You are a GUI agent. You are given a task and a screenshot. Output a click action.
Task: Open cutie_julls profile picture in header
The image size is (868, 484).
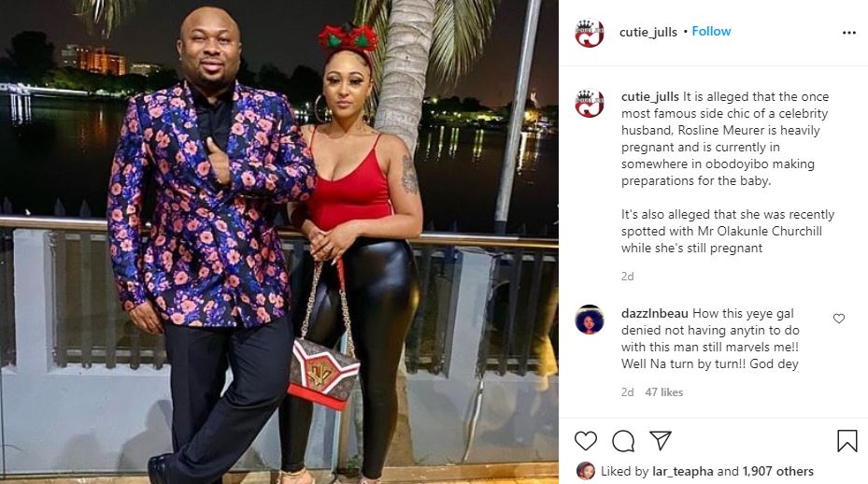pyautogui.click(x=589, y=34)
